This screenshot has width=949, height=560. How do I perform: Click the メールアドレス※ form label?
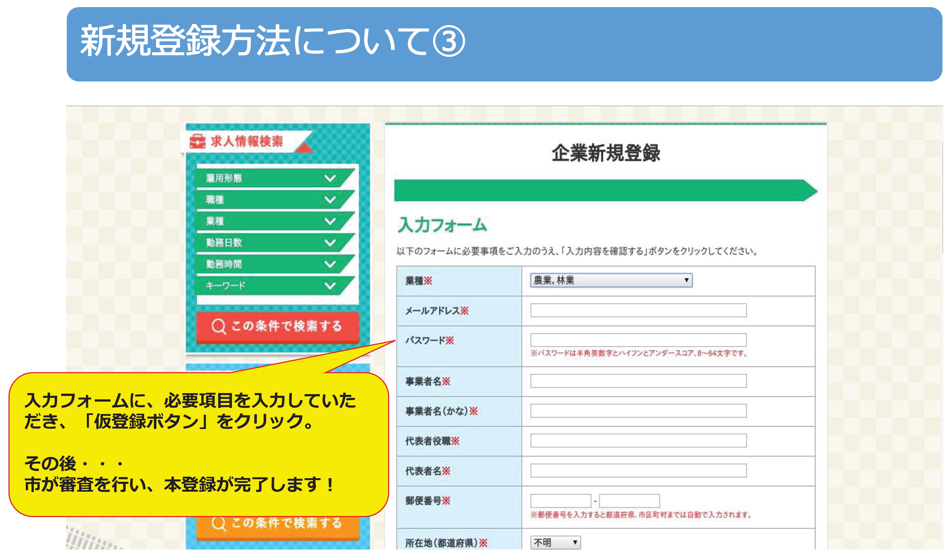(x=437, y=311)
